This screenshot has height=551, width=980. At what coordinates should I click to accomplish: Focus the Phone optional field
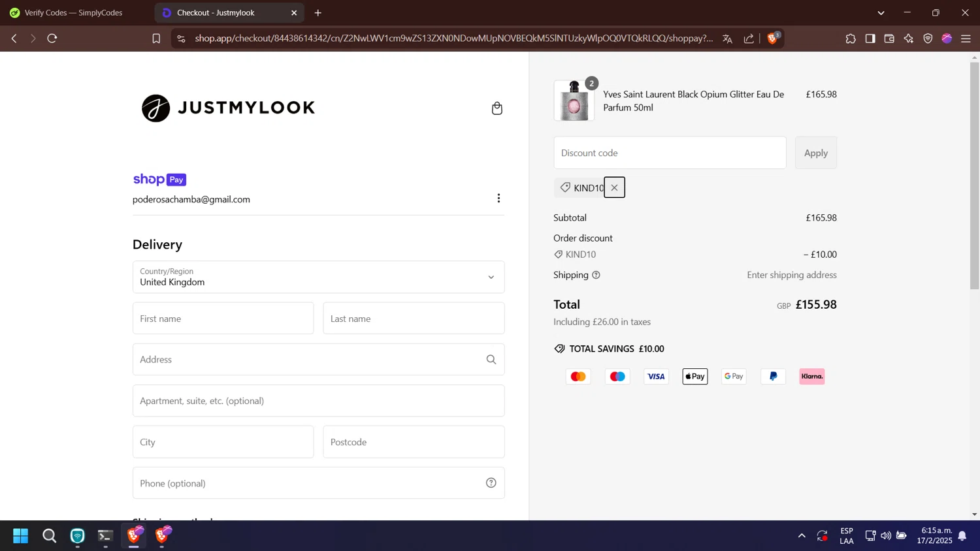(319, 483)
